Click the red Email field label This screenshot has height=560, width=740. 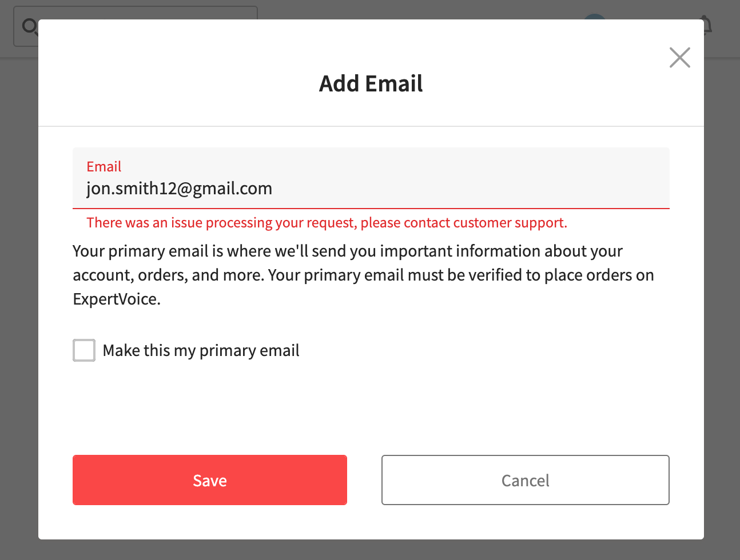point(104,166)
